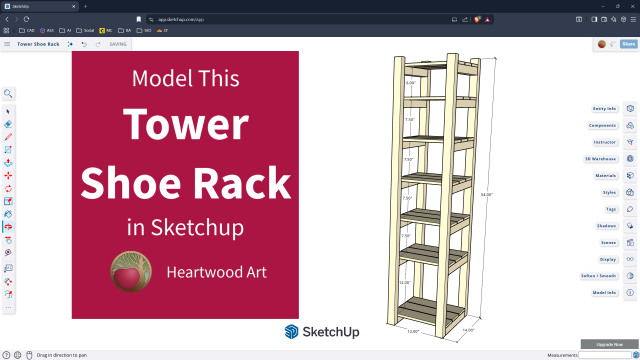Open the Instructor panel icon
The height and width of the screenshot is (360, 640).
tap(630, 142)
